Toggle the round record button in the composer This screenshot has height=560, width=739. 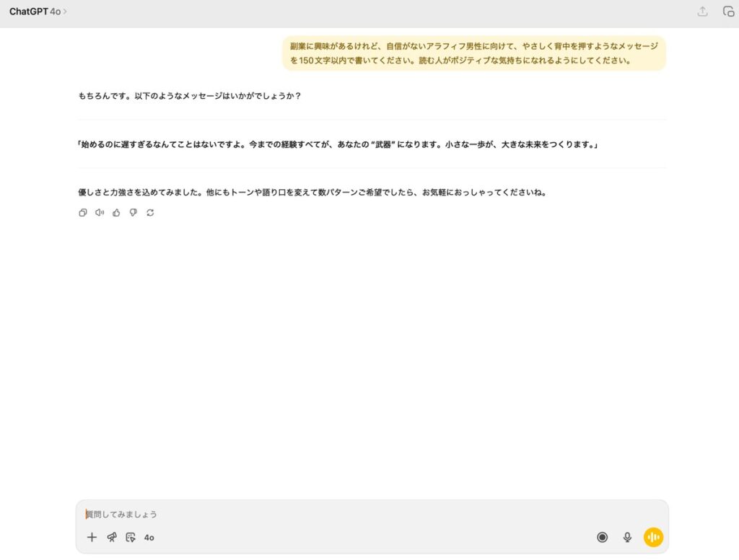point(602,537)
